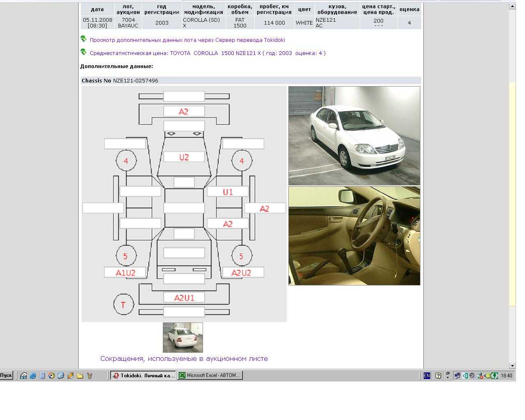The height and width of the screenshot is (420, 525).
Task: Click body cell NZE121 AC
Action: (x=337, y=23)
